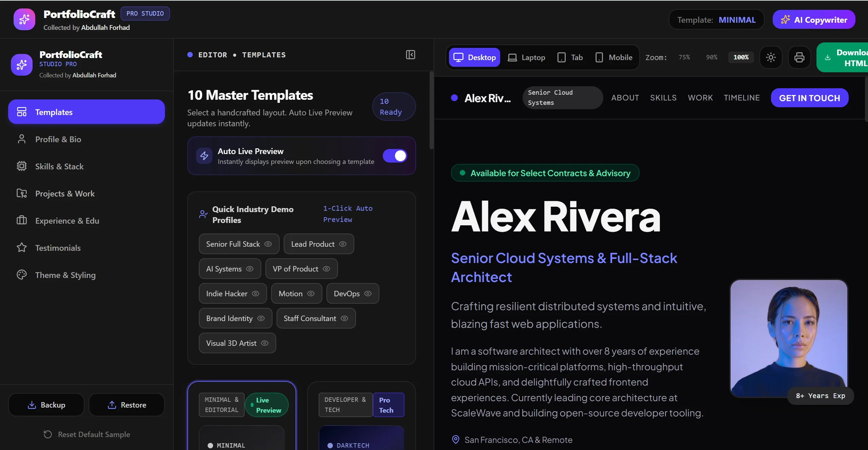Open ABOUT link in preview nav
This screenshot has width=868, height=450.
[625, 98]
